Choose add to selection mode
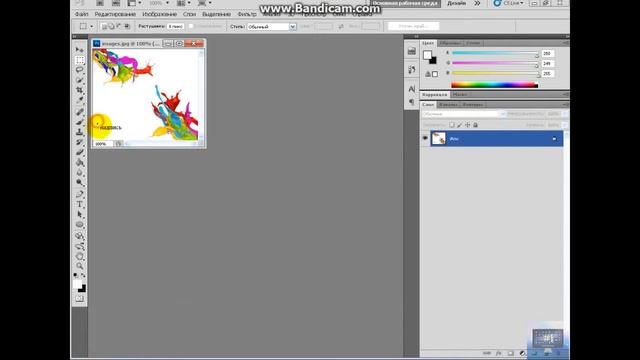Image resolution: width=640 pixels, height=360 pixels. pyautogui.click(x=111, y=26)
